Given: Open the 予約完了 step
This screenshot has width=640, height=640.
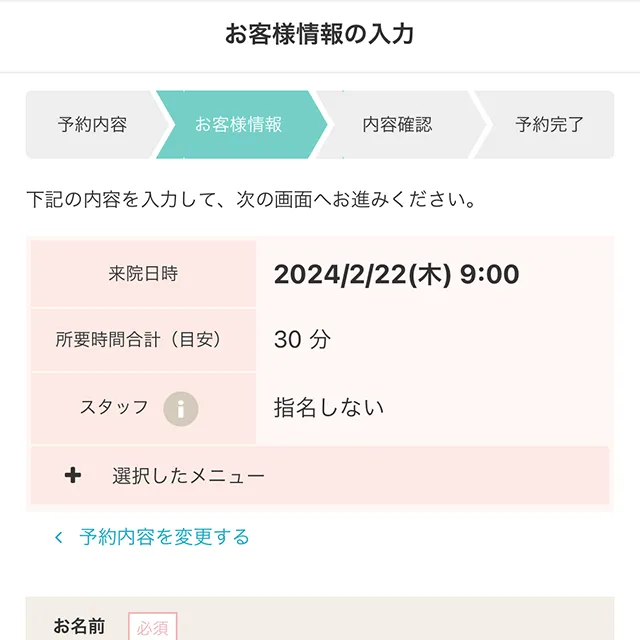Looking at the screenshot, I should point(549,125).
